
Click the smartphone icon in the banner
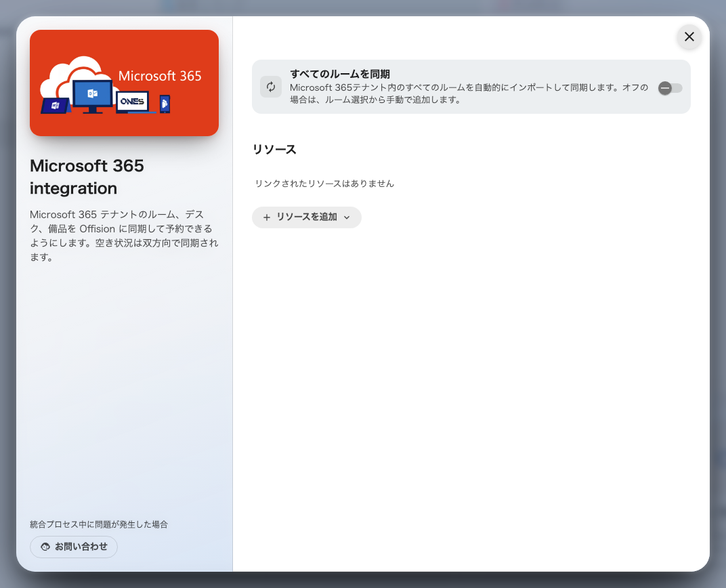click(165, 104)
